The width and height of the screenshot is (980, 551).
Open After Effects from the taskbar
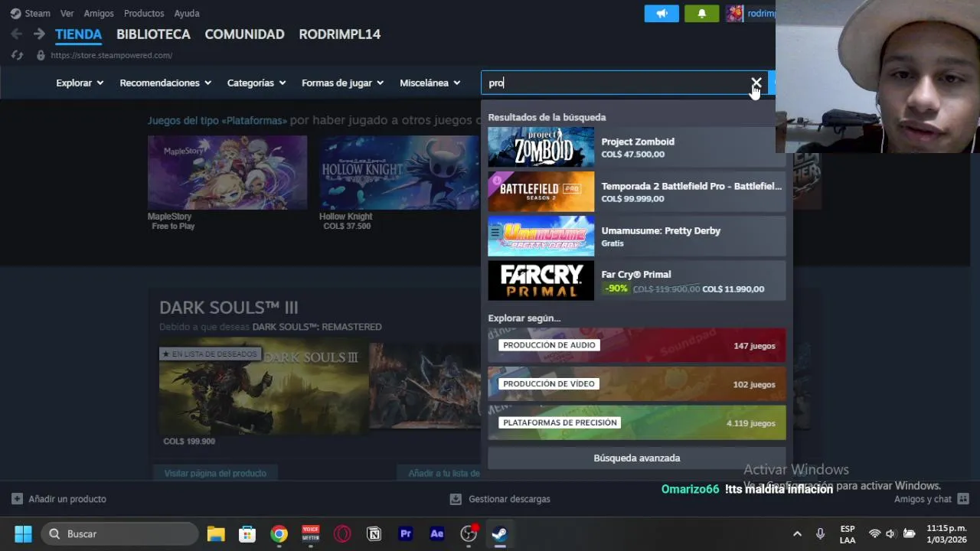click(437, 533)
